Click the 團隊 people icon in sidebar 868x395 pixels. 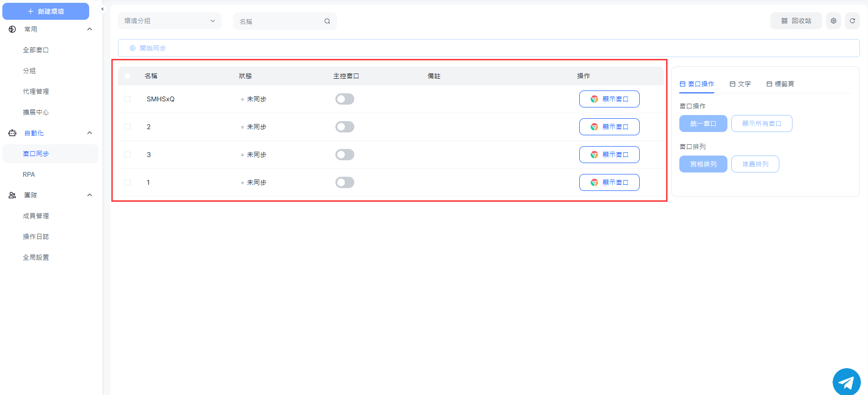[x=12, y=195]
